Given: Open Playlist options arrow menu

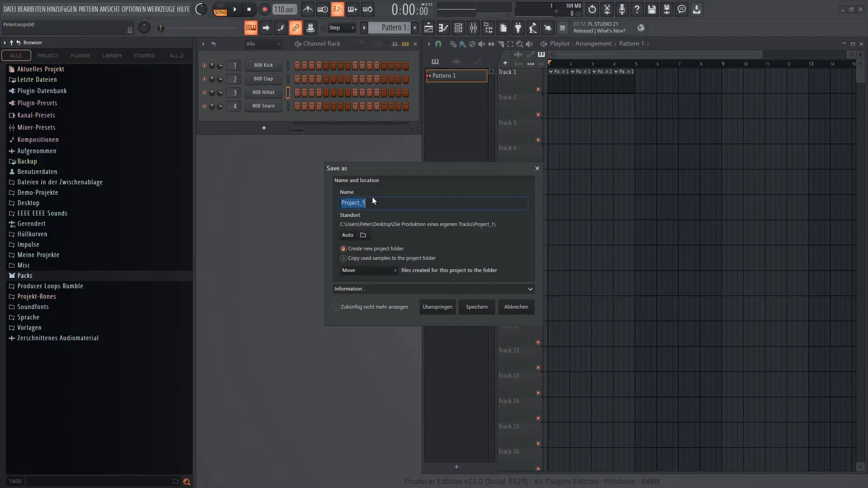Looking at the screenshot, I should (429, 44).
